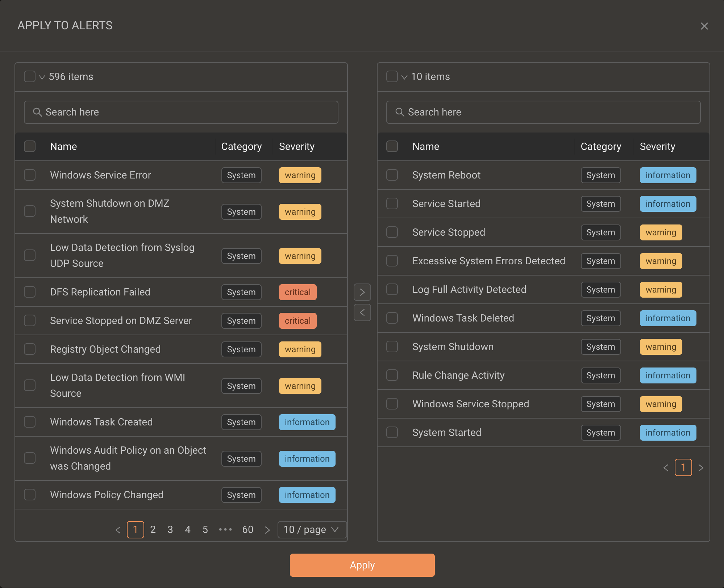
Task: Jump to last page 60
Action: (x=248, y=530)
